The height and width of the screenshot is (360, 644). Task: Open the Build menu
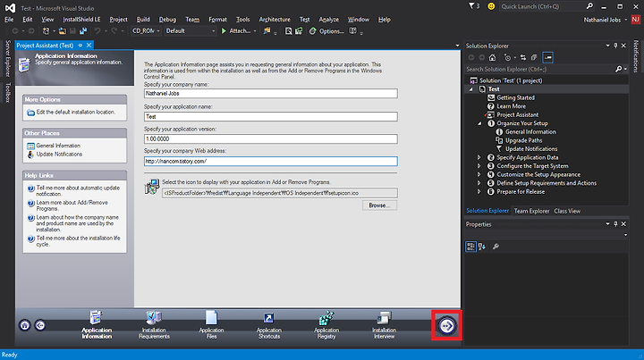click(143, 20)
